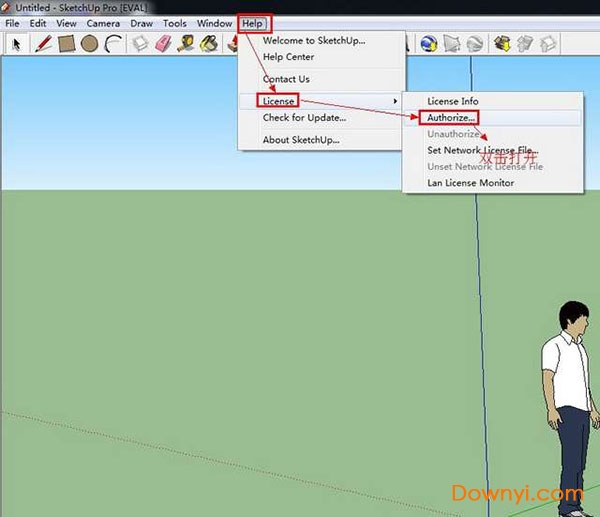
Task: Open the Camera menu
Action: (103, 23)
